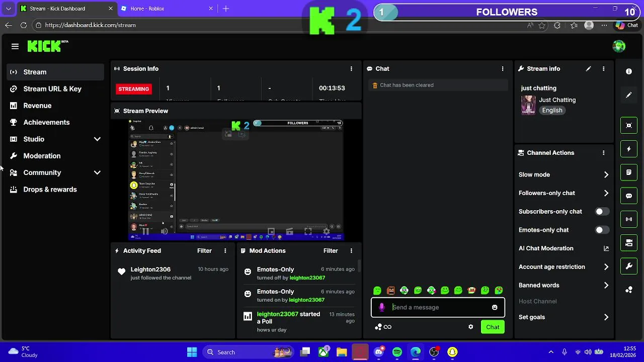Click the pencil edit icon in right sidebar
The image size is (644, 362).
click(629, 95)
